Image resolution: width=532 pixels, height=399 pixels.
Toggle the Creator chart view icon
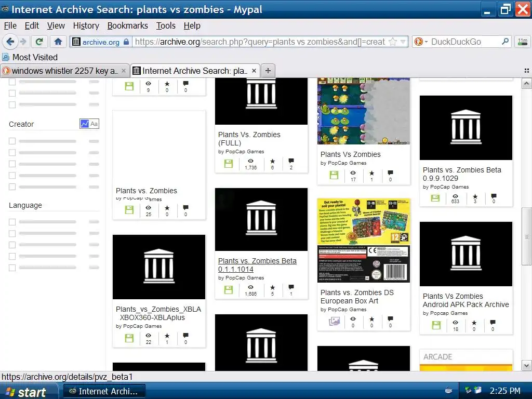click(84, 124)
